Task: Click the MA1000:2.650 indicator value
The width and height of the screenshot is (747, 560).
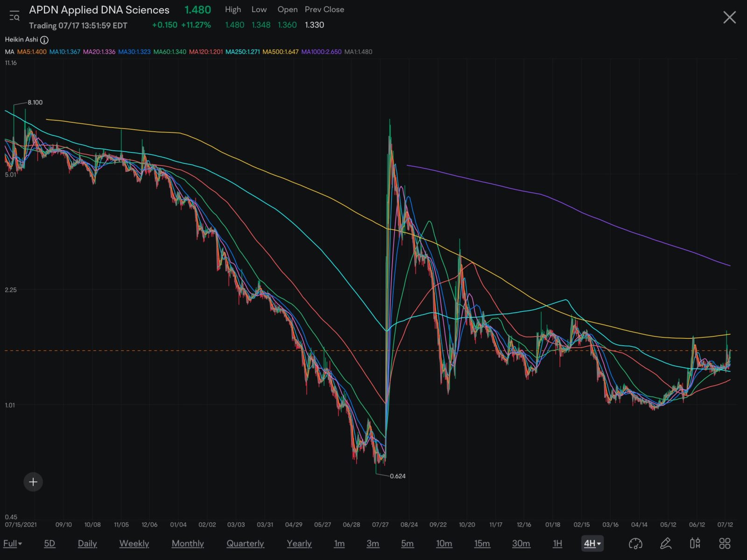Action: (x=321, y=52)
